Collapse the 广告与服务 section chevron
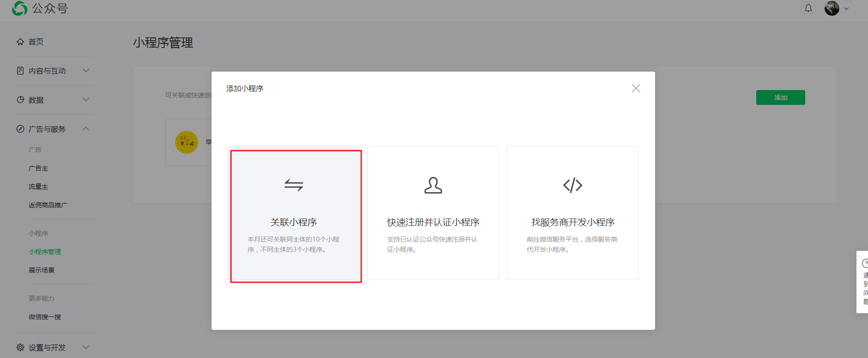Screen dimensions: 868x358 coord(86,129)
